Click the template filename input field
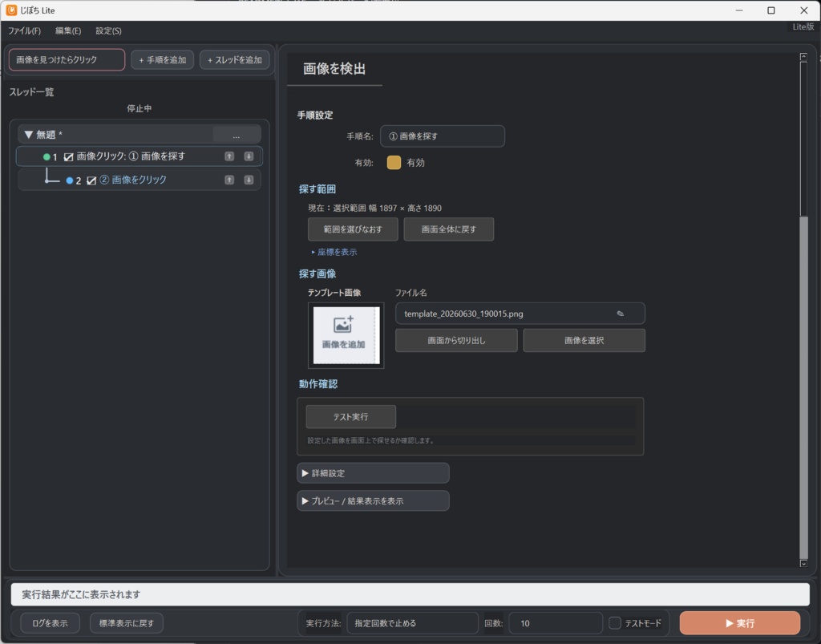Screen dimensions: 821x644 [520, 314]
